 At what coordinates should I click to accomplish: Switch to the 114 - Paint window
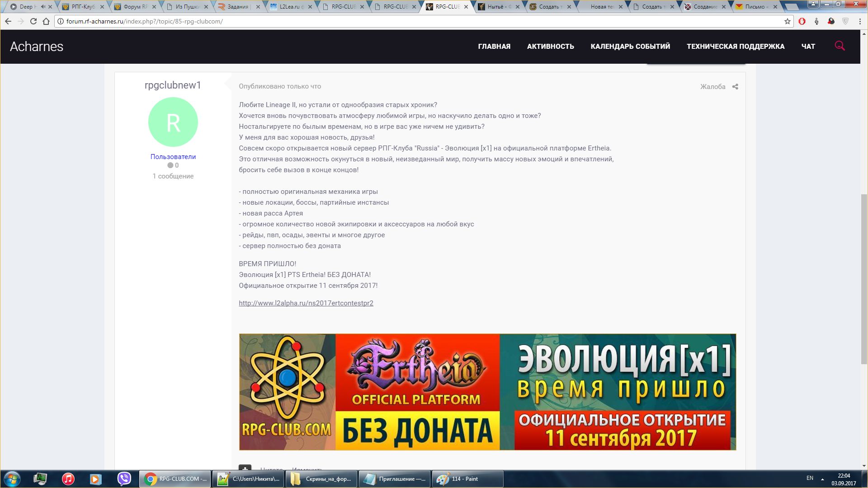[467, 479]
